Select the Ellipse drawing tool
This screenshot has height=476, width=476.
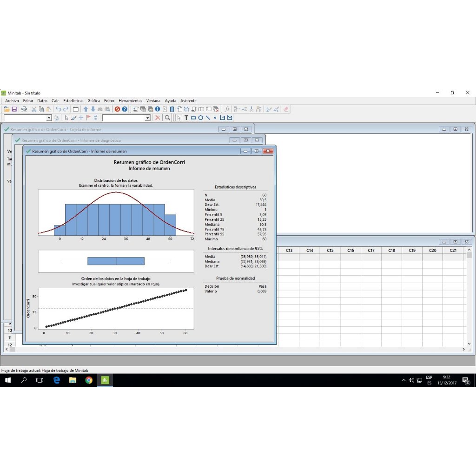(x=201, y=118)
